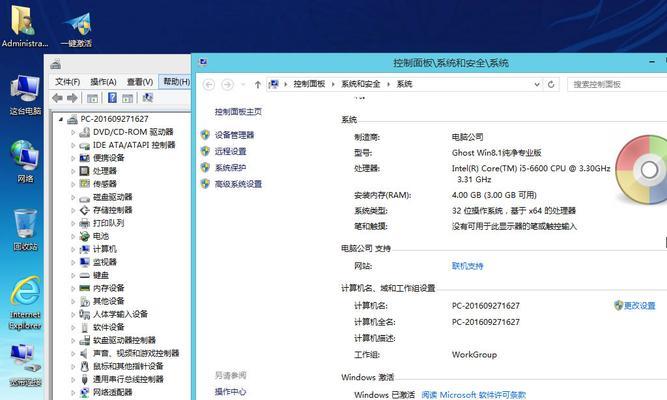Expand the IDE ATA/ATAPI 控制器 node
The width and height of the screenshot is (667, 400).
point(73,146)
